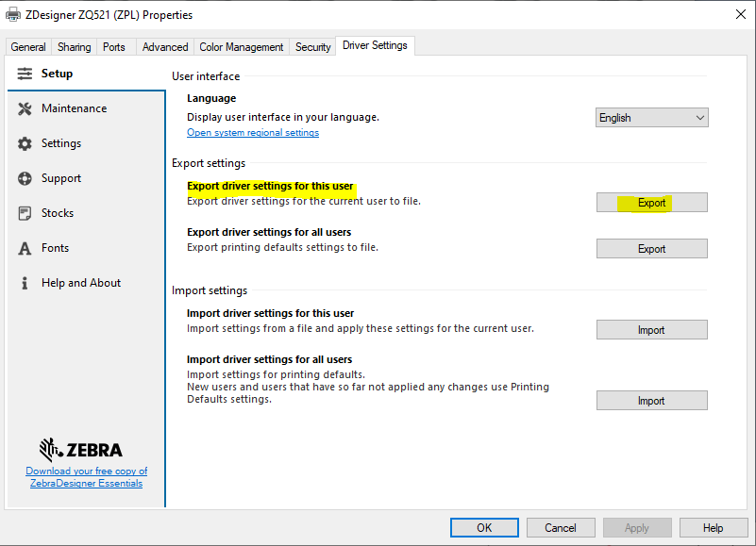Expand the user interface language selector arrow

click(x=699, y=117)
